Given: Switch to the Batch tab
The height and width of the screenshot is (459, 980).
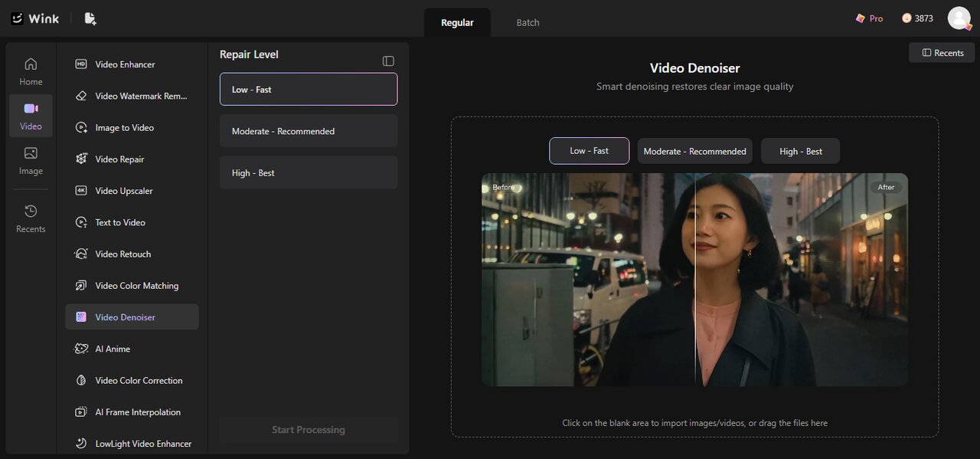Looking at the screenshot, I should click(528, 22).
